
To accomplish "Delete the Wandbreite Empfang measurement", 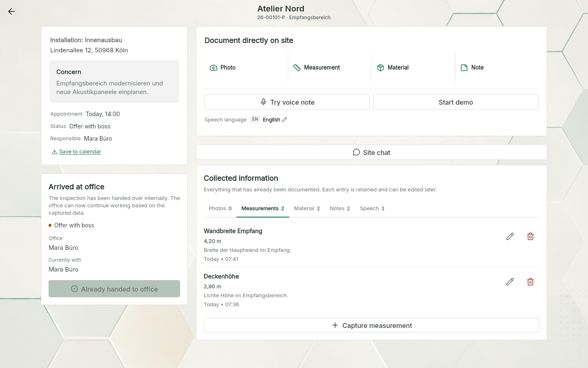I will point(530,236).
